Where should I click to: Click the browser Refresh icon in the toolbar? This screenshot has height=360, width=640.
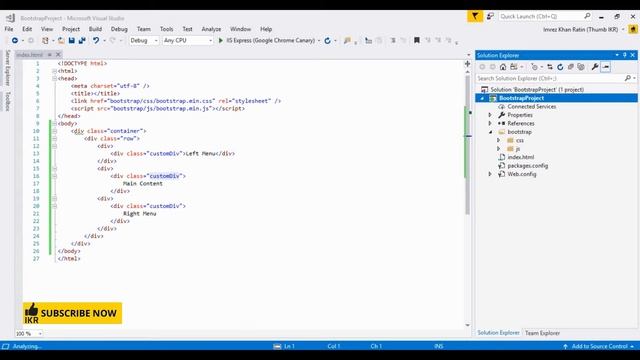pos(327,41)
